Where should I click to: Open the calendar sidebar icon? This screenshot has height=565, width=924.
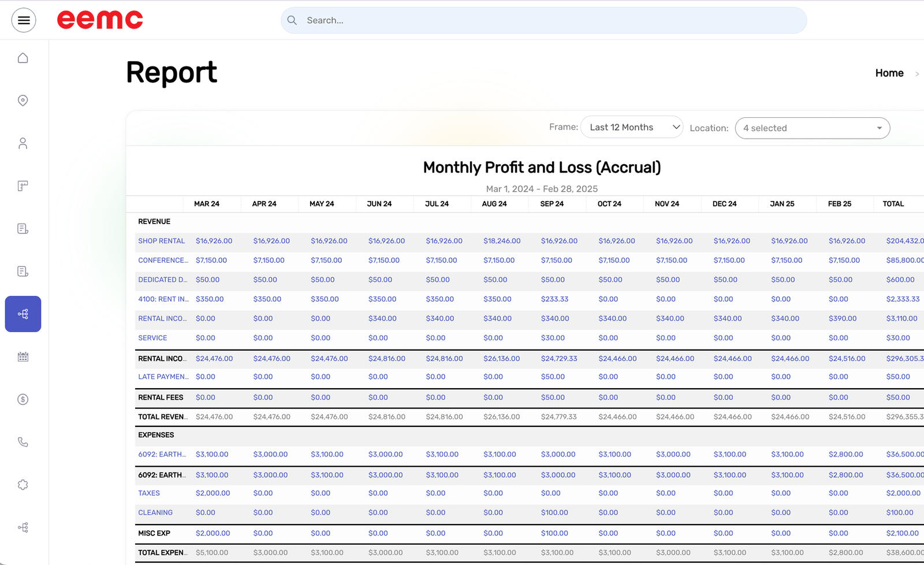point(23,357)
